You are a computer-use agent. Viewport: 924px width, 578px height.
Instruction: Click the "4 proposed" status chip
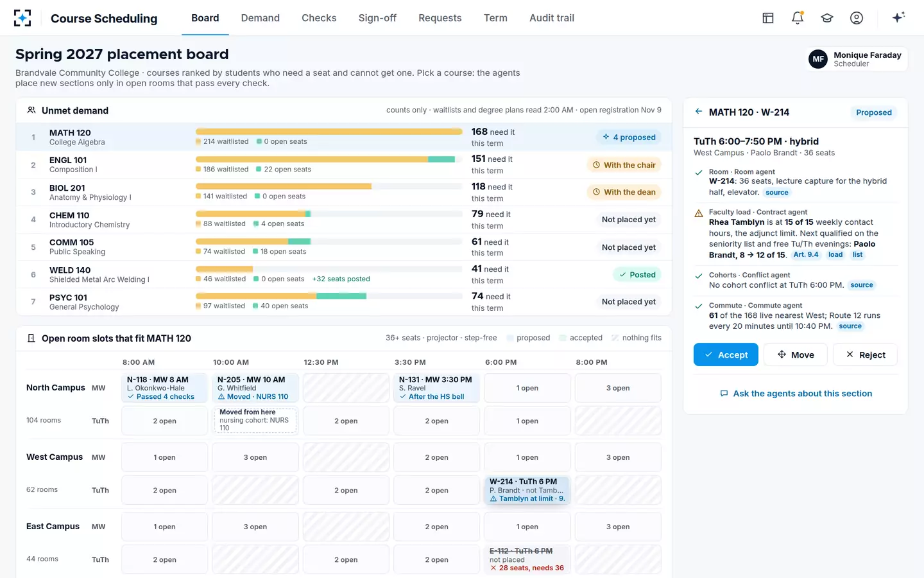click(629, 137)
